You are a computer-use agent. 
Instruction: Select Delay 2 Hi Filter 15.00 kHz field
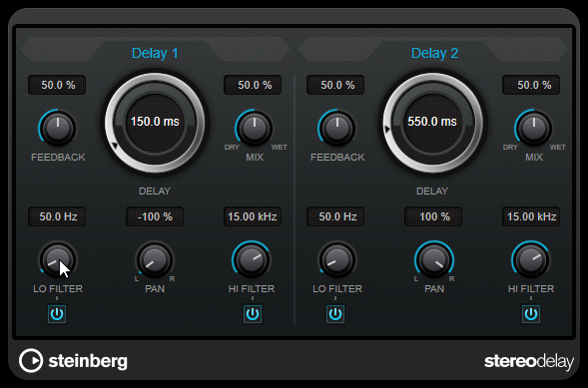(531, 216)
